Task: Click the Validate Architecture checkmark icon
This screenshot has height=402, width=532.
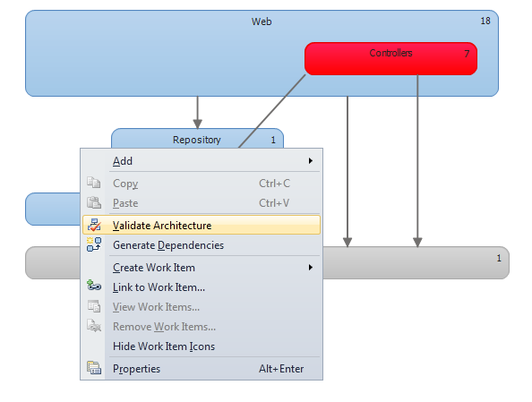Action: [94, 225]
